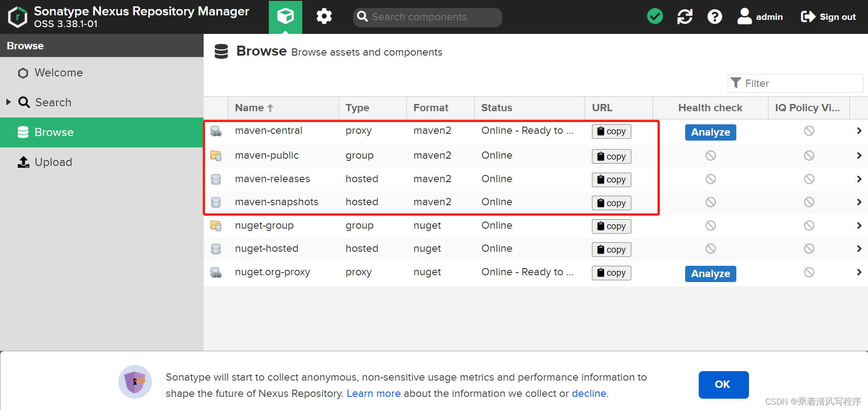
Task: Select the maven-releases repository name
Action: pyautogui.click(x=272, y=179)
